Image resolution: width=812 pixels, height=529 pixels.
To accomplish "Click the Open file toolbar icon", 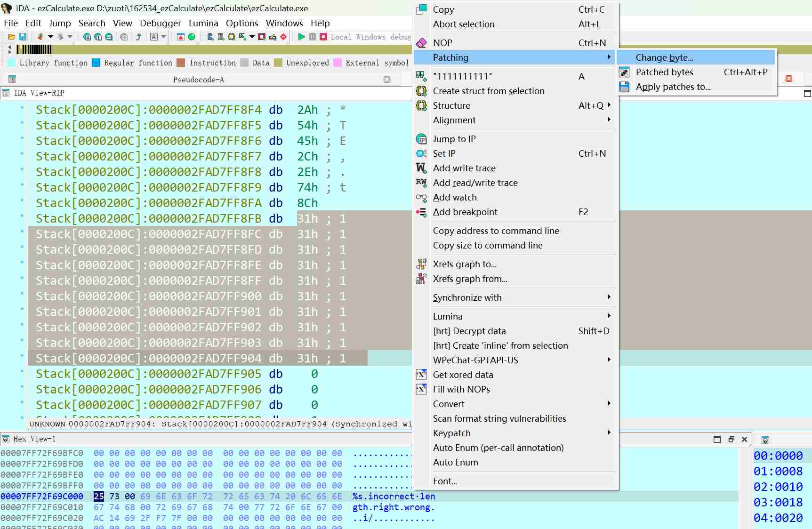I will point(11,37).
